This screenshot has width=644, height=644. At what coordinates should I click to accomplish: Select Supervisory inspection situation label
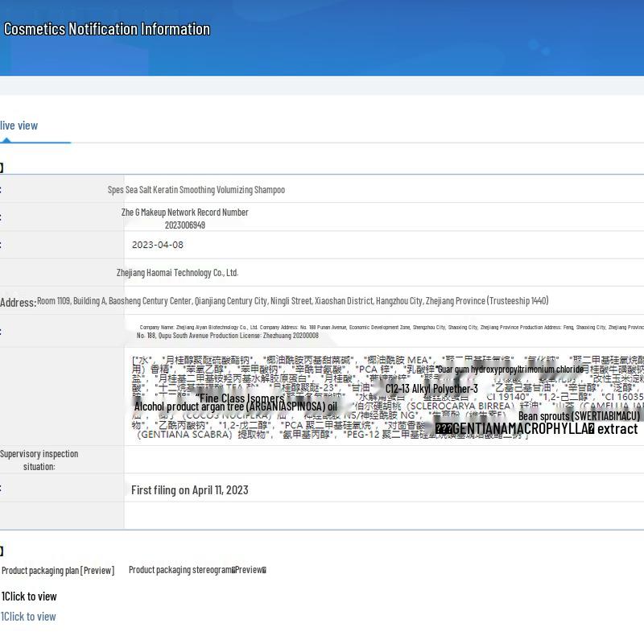pyautogui.click(x=39, y=460)
